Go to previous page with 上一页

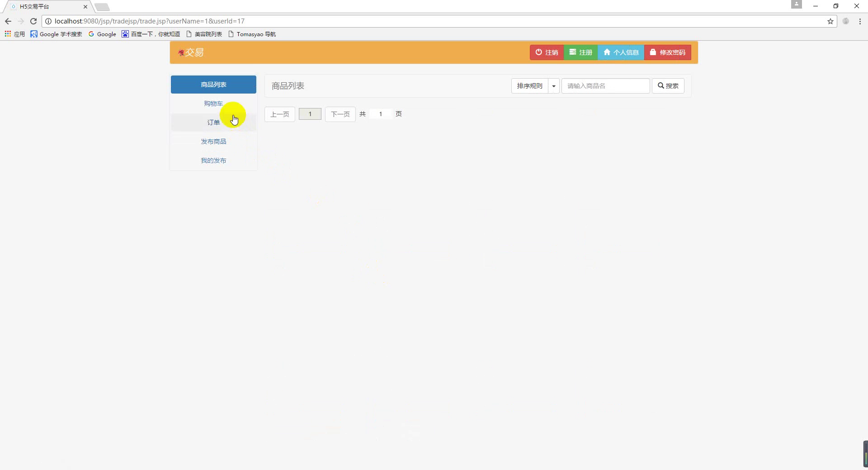[x=280, y=114]
